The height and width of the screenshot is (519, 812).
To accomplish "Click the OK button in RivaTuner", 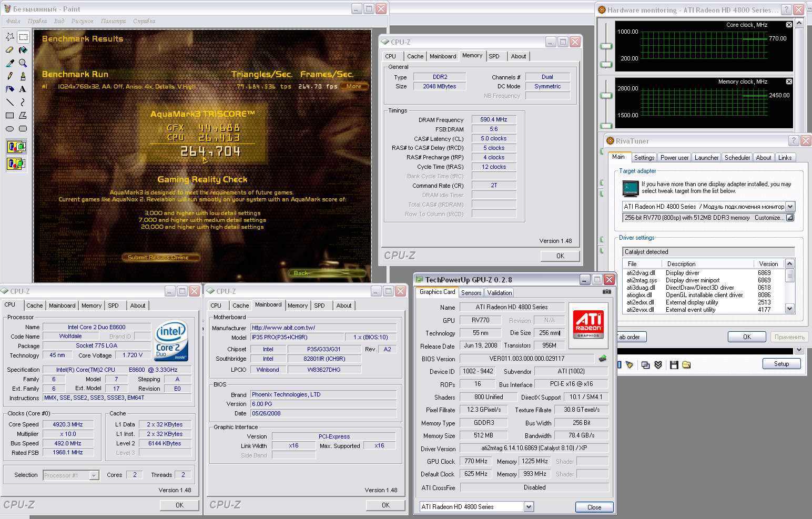I will [x=747, y=337].
